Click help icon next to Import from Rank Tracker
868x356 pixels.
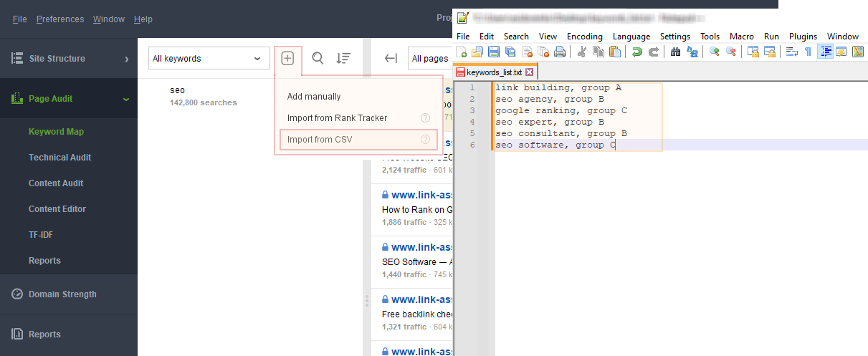tap(425, 118)
